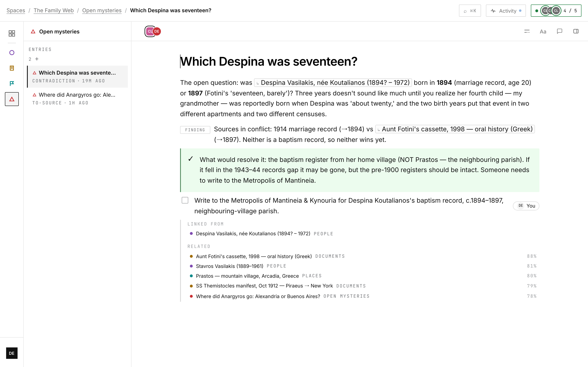Open the Documents icon in sidebar
Image resolution: width=588 pixels, height=367 pixels.
point(12,68)
